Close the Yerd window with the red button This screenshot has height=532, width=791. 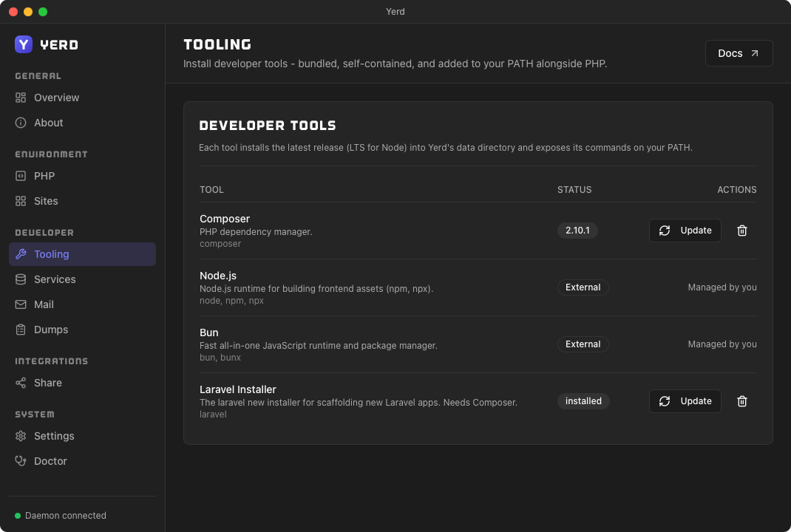[13, 12]
